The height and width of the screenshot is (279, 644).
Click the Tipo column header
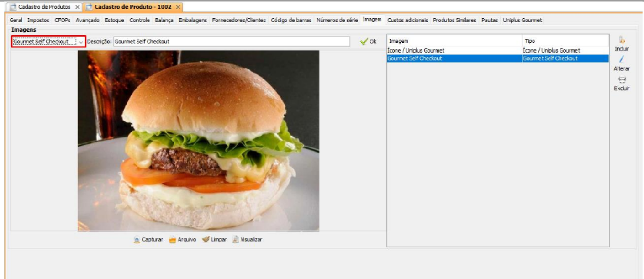566,41
